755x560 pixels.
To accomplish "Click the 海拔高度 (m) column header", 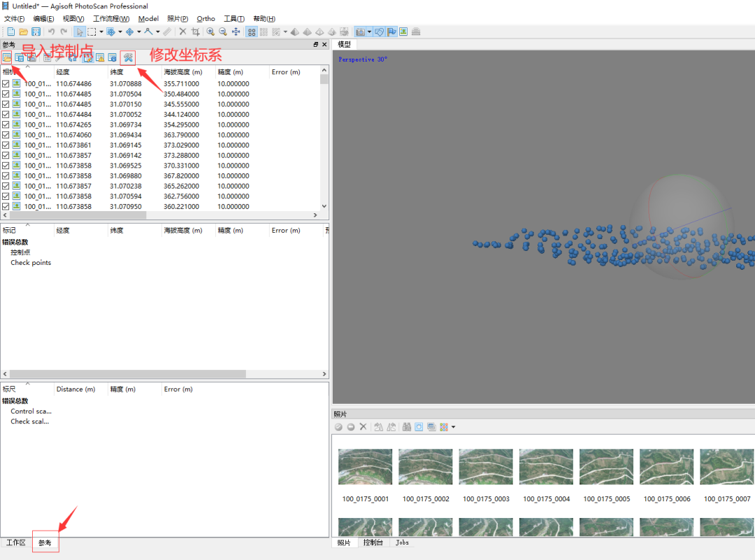I will [183, 72].
